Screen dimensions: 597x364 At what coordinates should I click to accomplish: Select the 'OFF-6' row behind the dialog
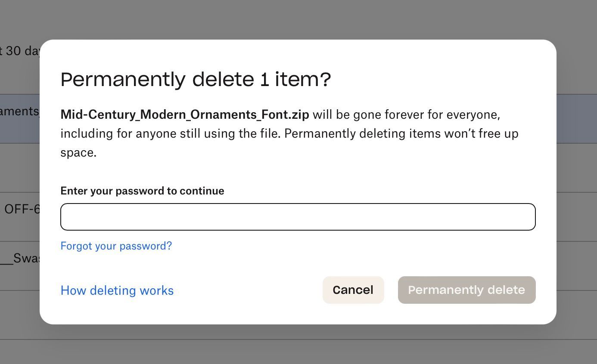point(22,210)
